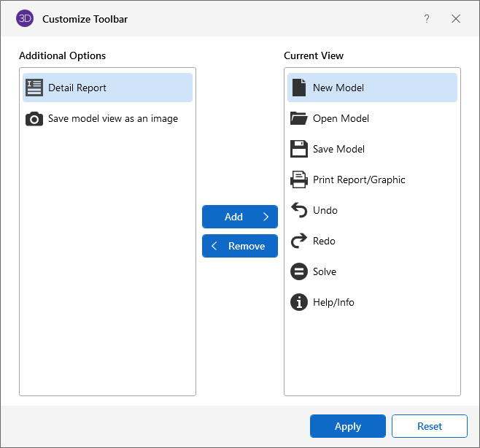Click the camera icon for saving model image

pos(34,119)
